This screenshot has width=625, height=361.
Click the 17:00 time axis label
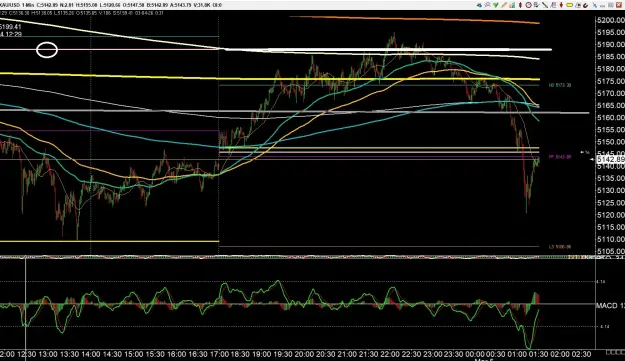219,354
